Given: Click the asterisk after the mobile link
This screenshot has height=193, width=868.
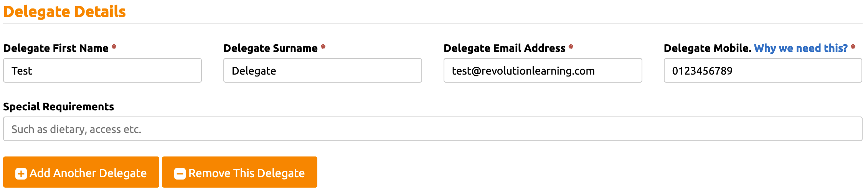Looking at the screenshot, I should pyautogui.click(x=853, y=48).
